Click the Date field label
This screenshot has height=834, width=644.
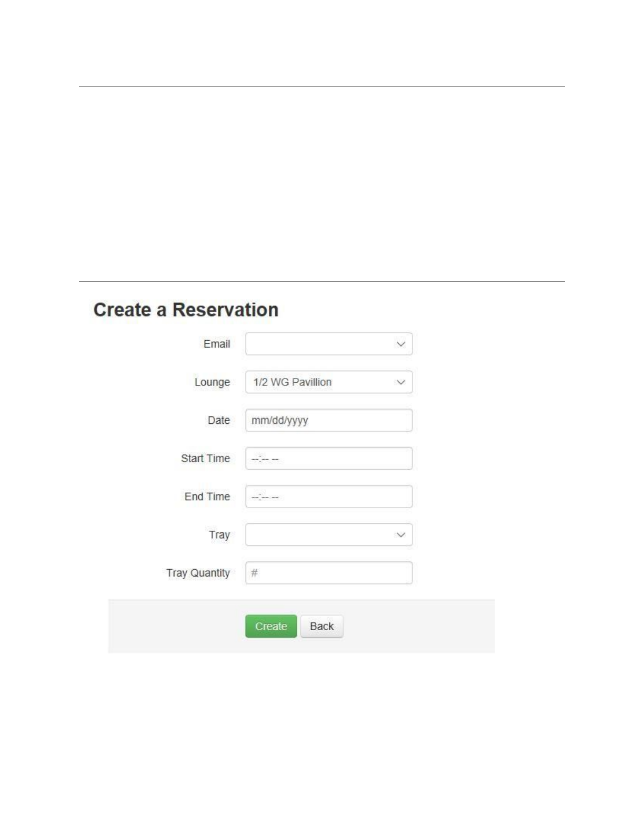click(219, 420)
